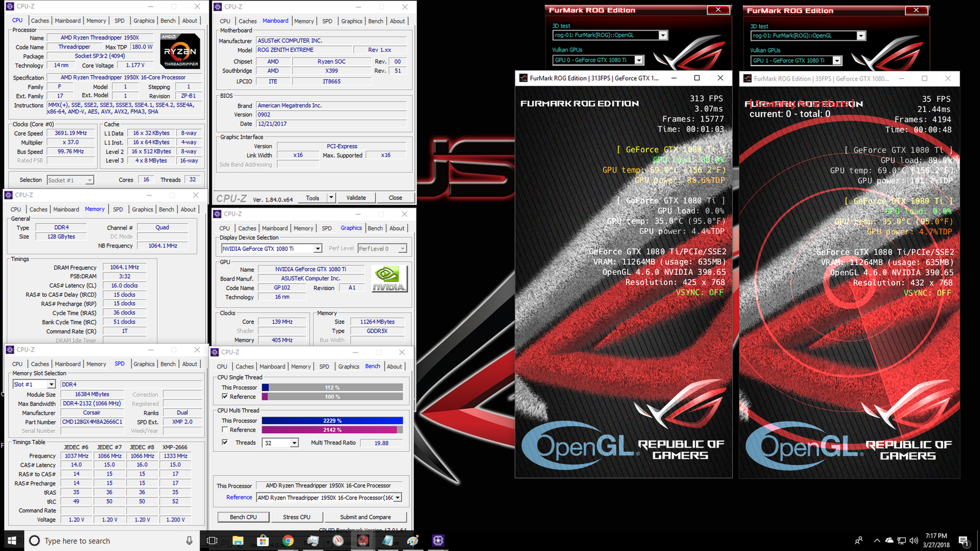The height and width of the screenshot is (551, 980).
Task: Switch to the FurMark ROG taskbar icon
Action: point(363,541)
